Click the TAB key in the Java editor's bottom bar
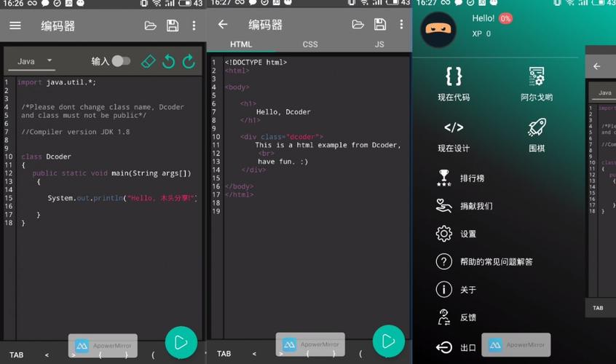 coord(16,355)
